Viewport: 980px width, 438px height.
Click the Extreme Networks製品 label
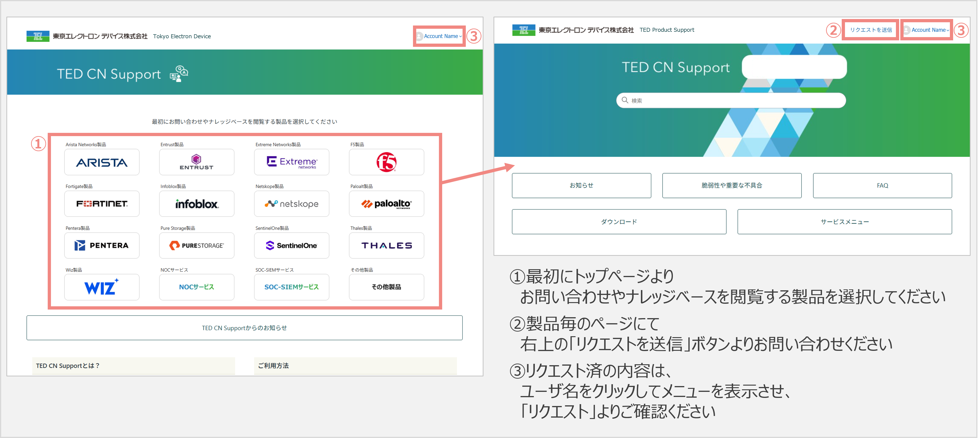click(278, 145)
